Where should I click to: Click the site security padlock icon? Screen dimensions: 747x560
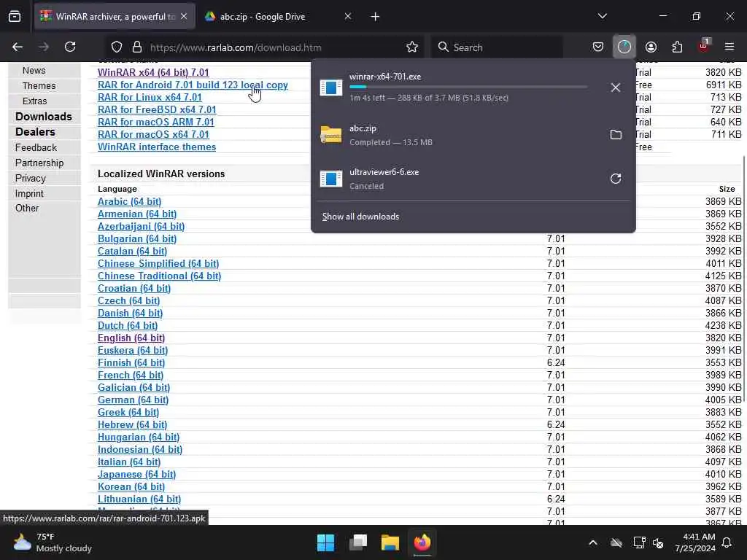point(137,47)
